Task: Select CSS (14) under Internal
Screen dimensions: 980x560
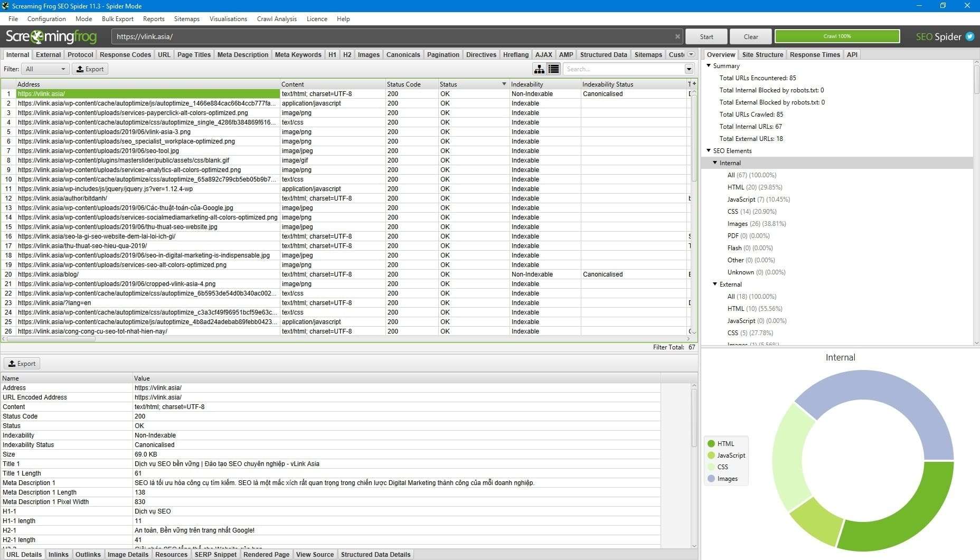Action: click(x=752, y=212)
